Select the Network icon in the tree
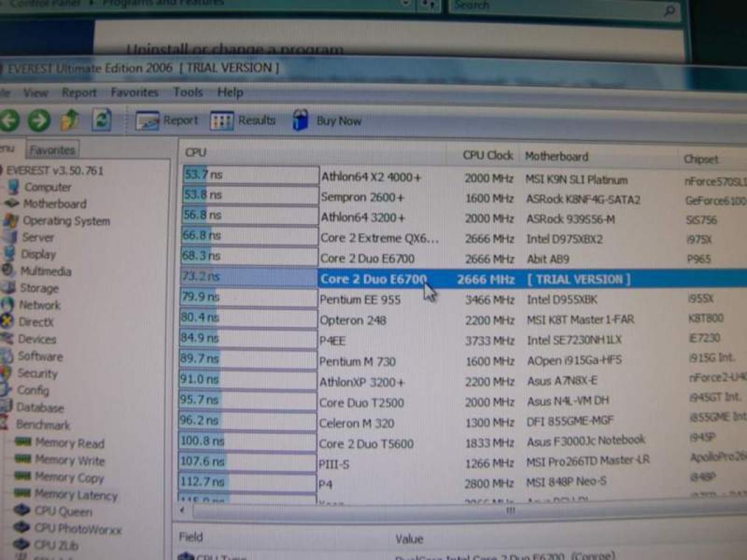The height and width of the screenshot is (560, 747). point(7,304)
